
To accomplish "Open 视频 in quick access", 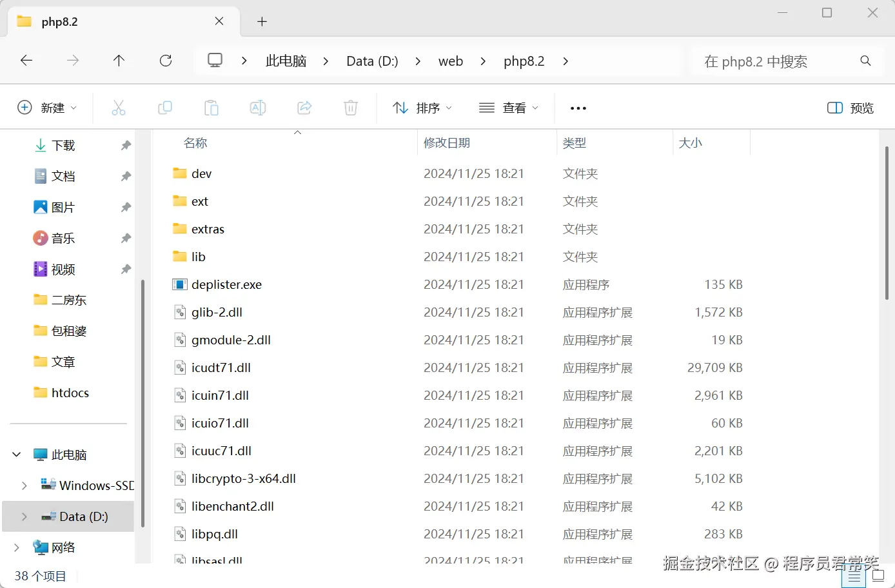I will [x=63, y=269].
